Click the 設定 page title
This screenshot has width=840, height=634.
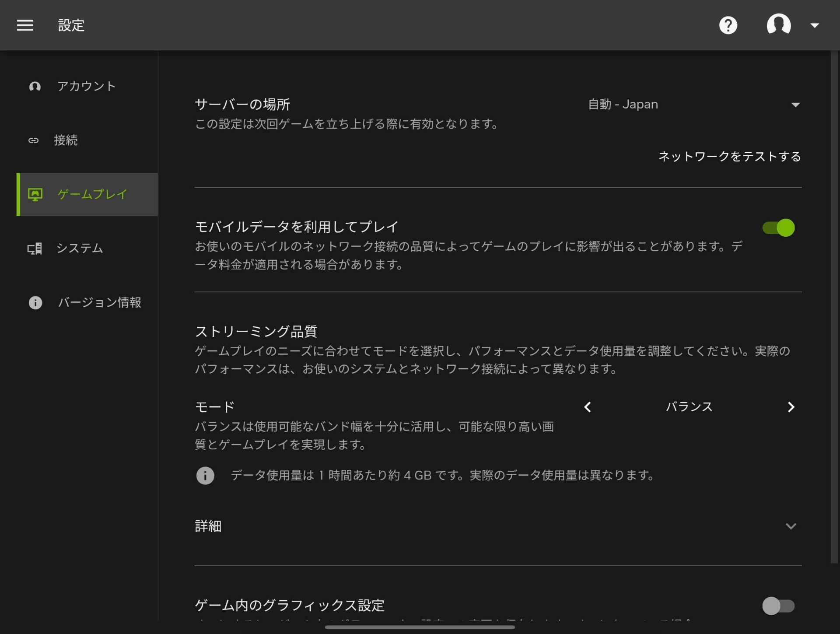pyautogui.click(x=71, y=25)
